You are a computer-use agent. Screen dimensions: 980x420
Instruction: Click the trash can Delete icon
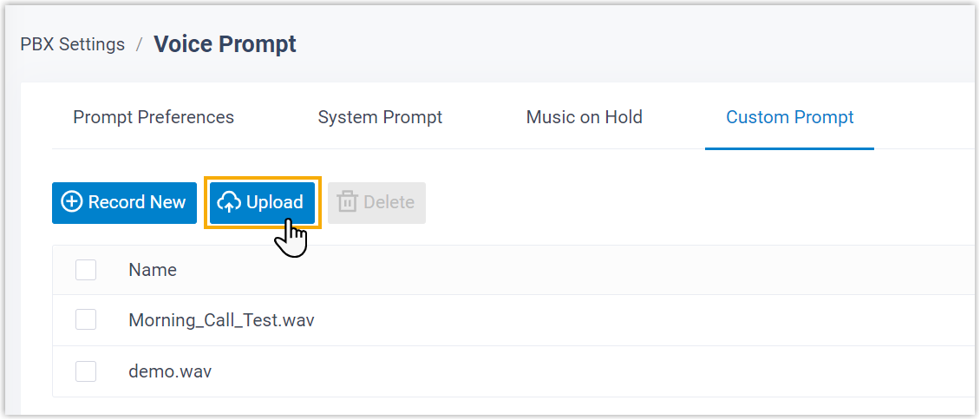(x=348, y=203)
